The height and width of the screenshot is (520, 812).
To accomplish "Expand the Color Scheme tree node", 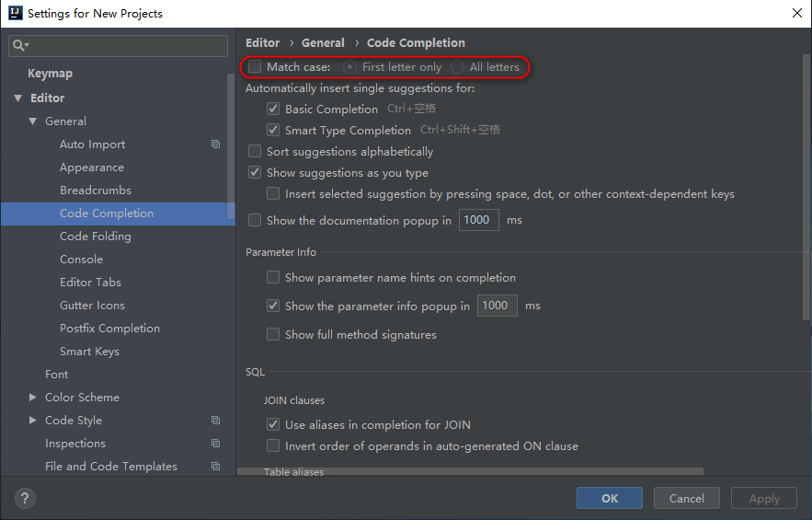I will (x=32, y=397).
